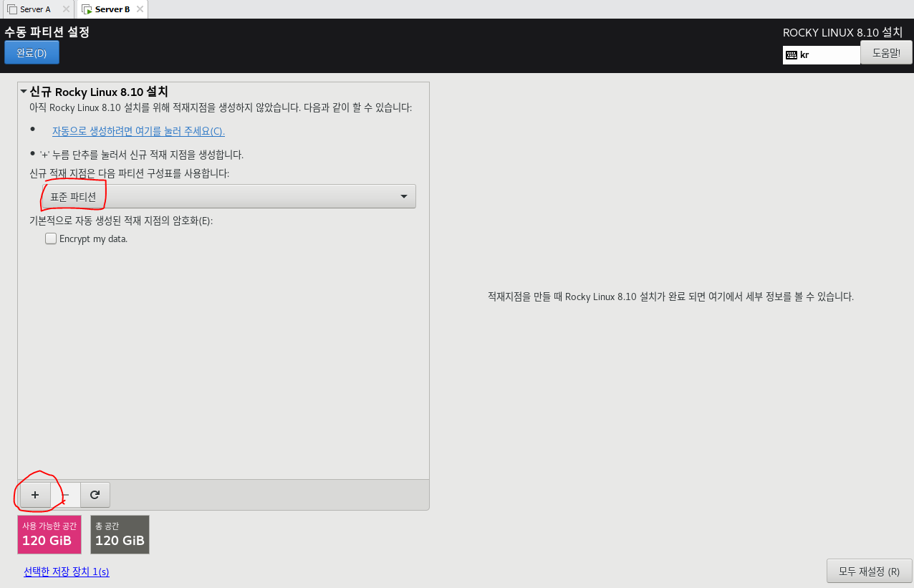Open the 표준 파티션 partition scheme dropdown
Image resolution: width=914 pixels, height=588 pixels.
(229, 196)
